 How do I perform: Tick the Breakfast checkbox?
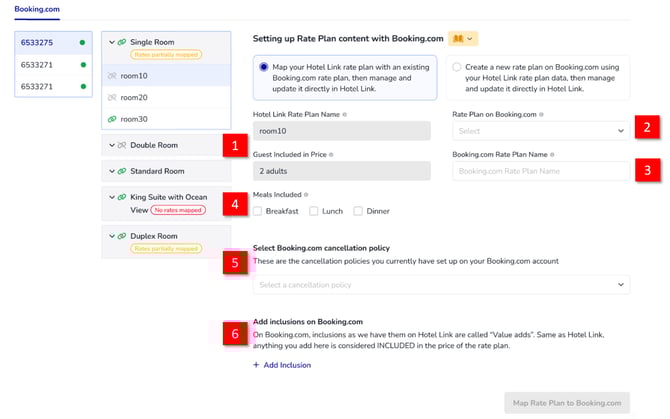tap(258, 211)
